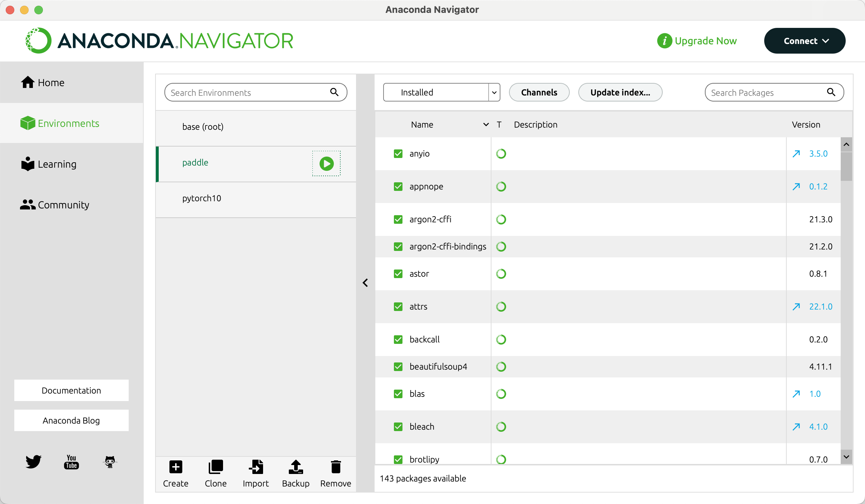Click the Create environment icon

(x=176, y=467)
